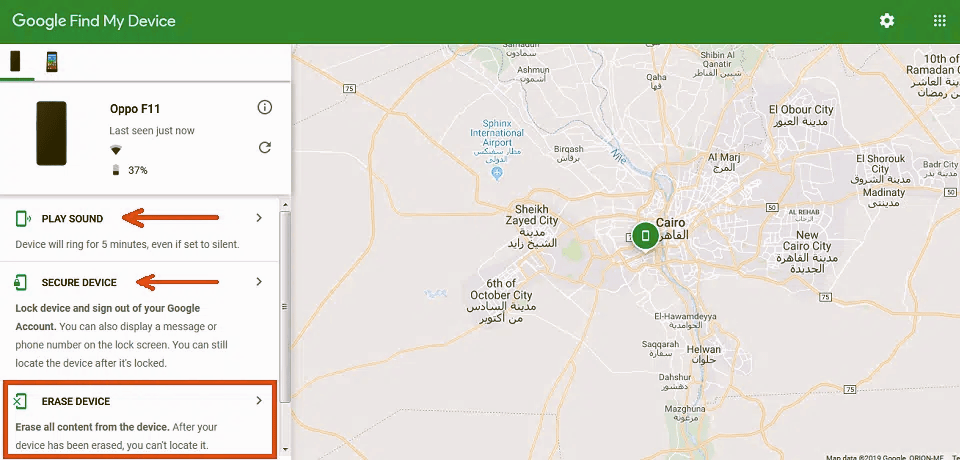Refresh the Oppo F11 location
The height and width of the screenshot is (460, 960).
click(264, 147)
